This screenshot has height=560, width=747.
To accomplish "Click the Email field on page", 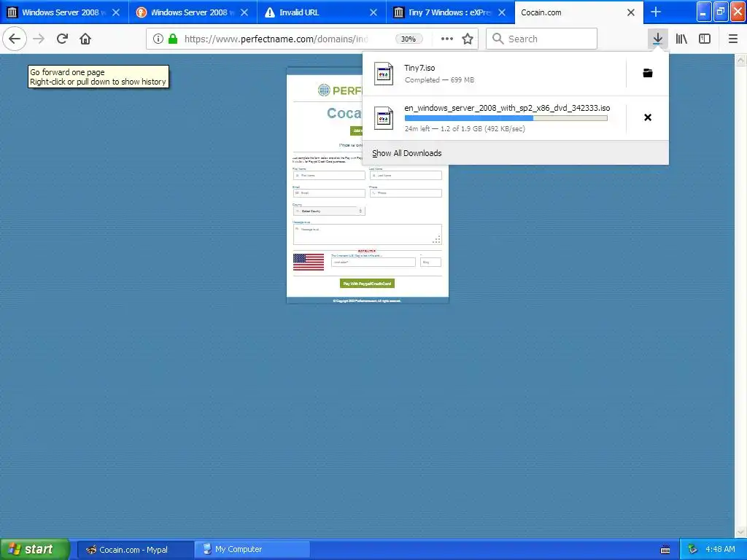I will tap(329, 192).
